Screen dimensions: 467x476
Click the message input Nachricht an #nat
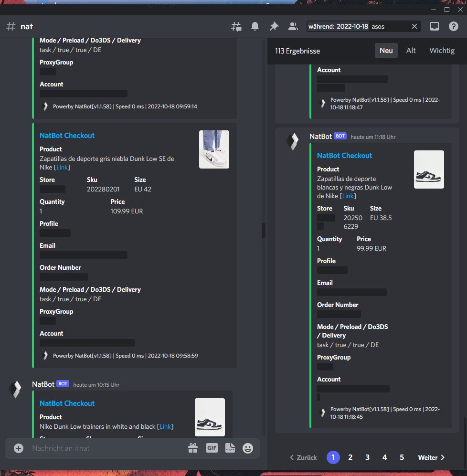(x=106, y=448)
